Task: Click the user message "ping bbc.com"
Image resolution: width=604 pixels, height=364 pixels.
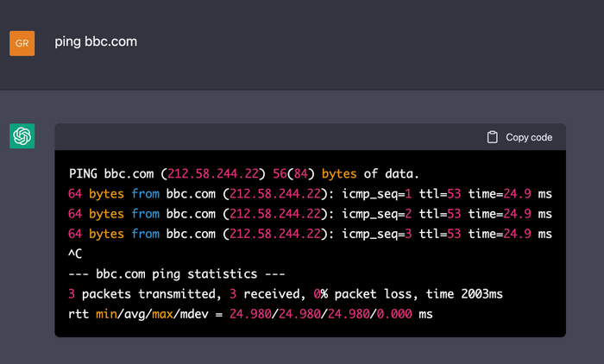Action: coord(96,41)
